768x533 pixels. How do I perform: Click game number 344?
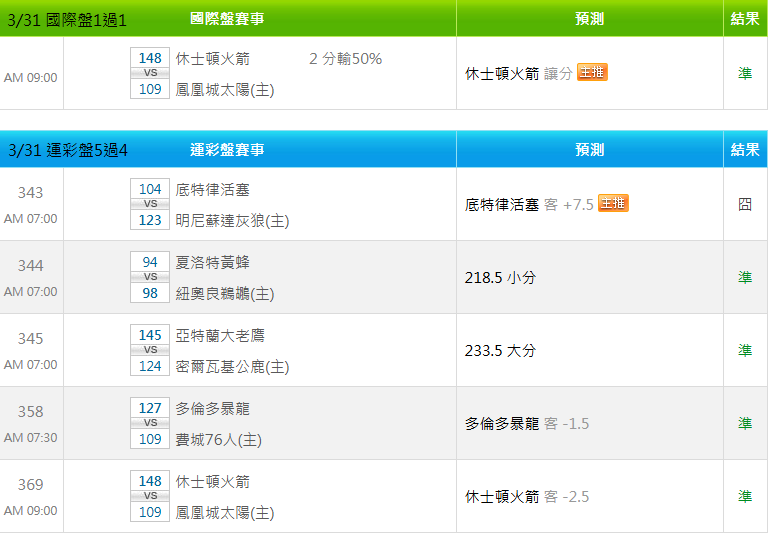(30, 266)
